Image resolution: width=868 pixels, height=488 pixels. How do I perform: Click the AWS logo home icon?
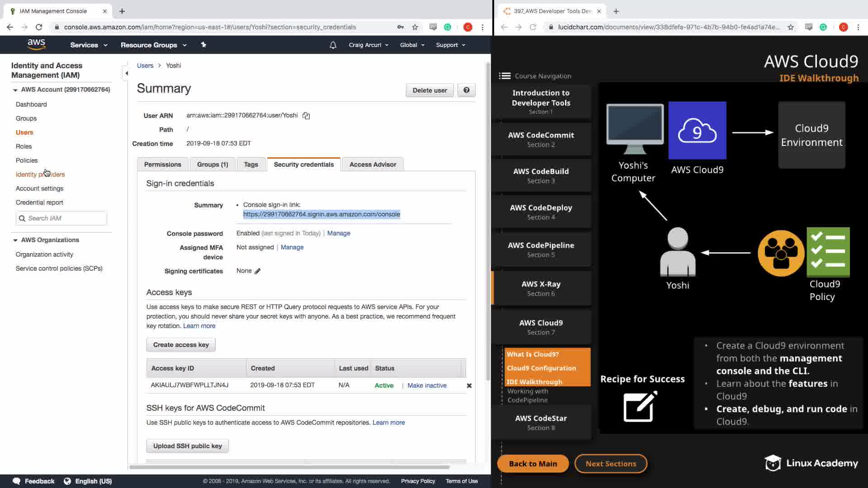[x=36, y=44]
